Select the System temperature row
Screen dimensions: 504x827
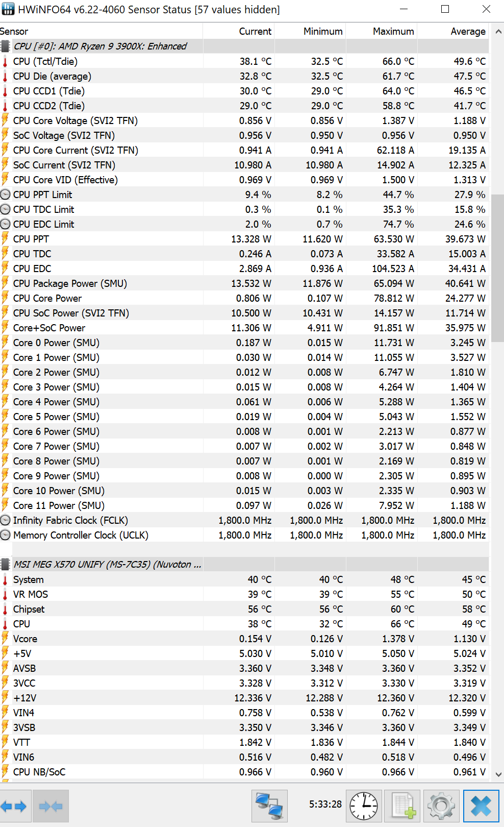[244, 579]
